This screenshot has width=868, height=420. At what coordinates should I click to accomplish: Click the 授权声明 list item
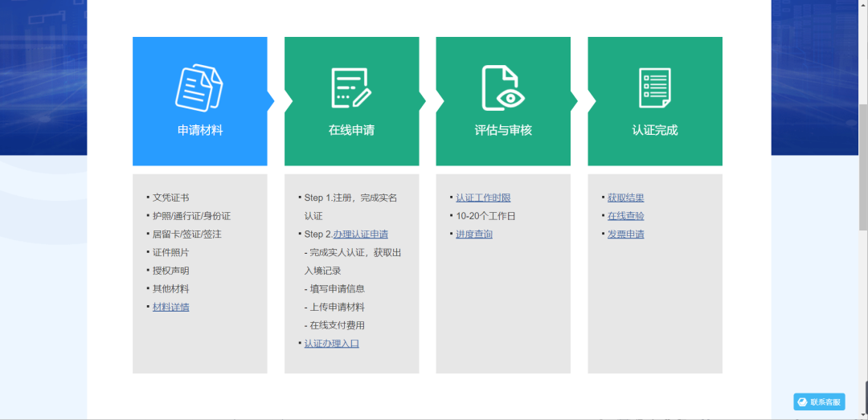(x=171, y=271)
